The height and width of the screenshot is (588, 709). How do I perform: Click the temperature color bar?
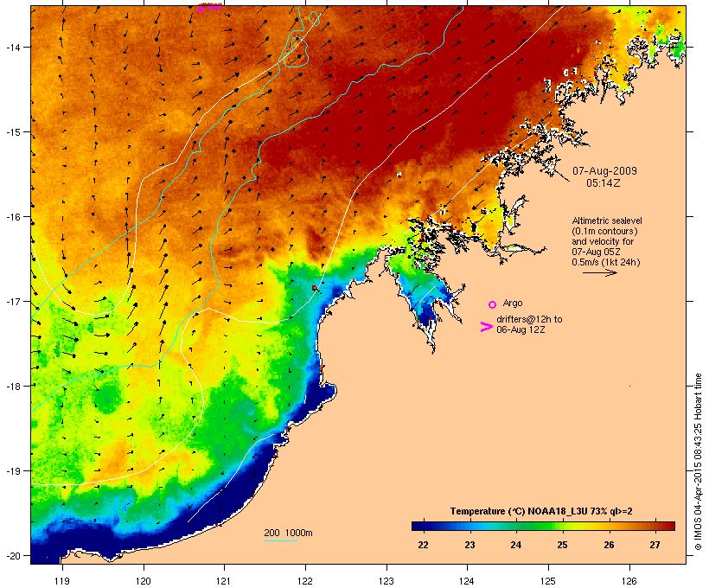tap(543, 526)
